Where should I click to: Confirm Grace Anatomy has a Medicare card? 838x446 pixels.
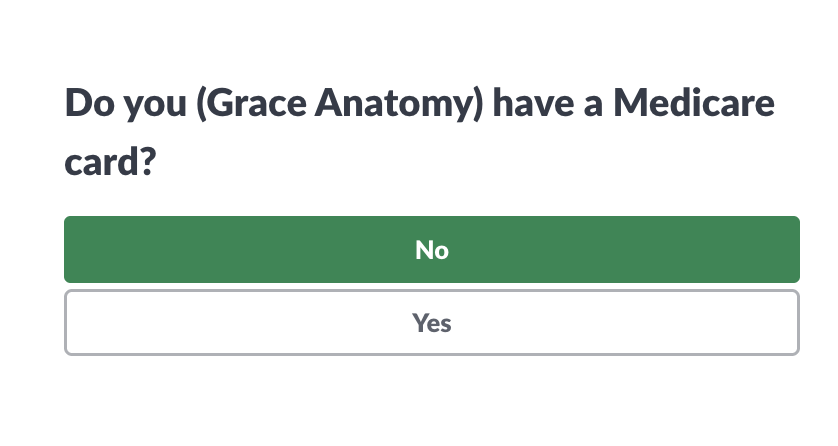(431, 323)
